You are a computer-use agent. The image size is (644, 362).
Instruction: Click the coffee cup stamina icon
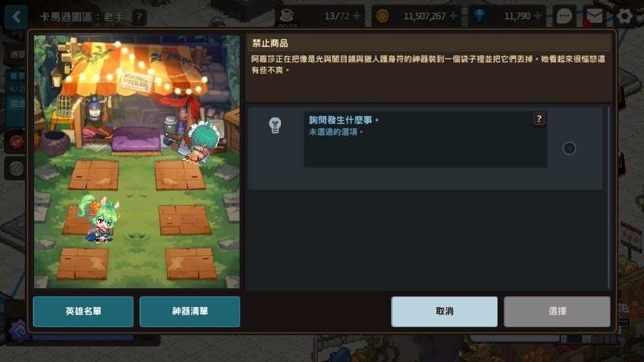tap(286, 15)
